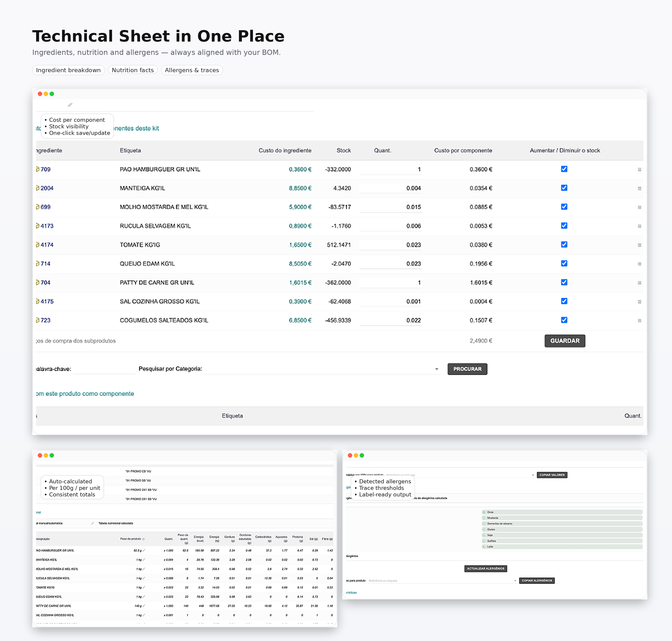672x641 pixels.
Task: Open product dropdown next to COPIAR VALORES
Action: 533,475
